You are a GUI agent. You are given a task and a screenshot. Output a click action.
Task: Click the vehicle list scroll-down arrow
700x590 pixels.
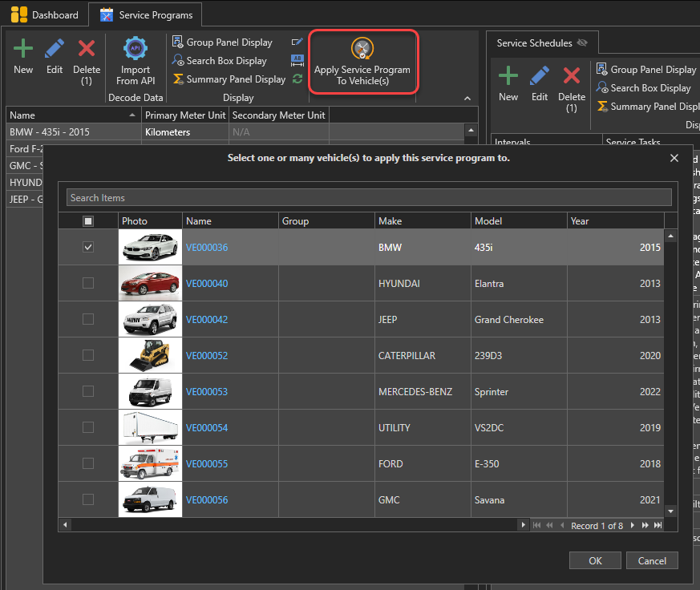pyautogui.click(x=670, y=510)
